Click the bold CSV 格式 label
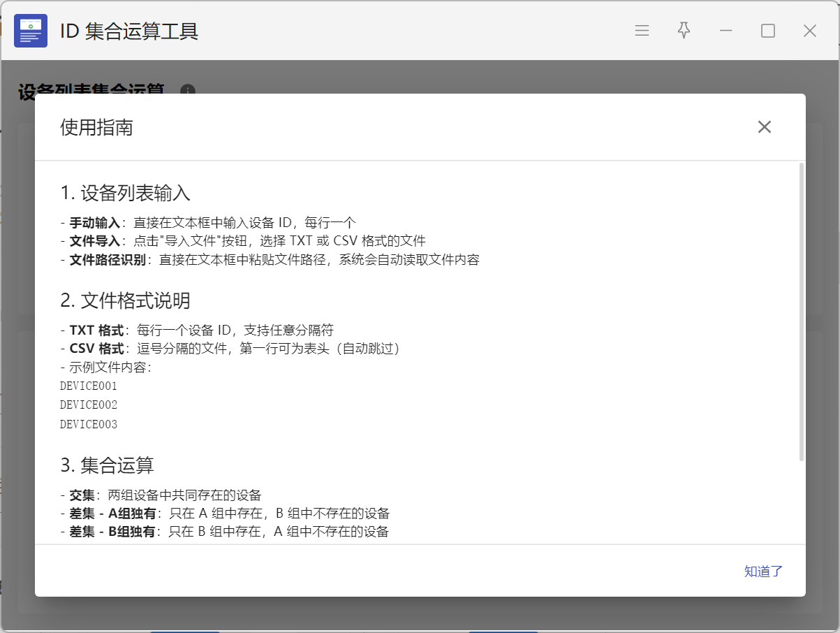Viewport: 840px width, 633px height. tap(96, 349)
